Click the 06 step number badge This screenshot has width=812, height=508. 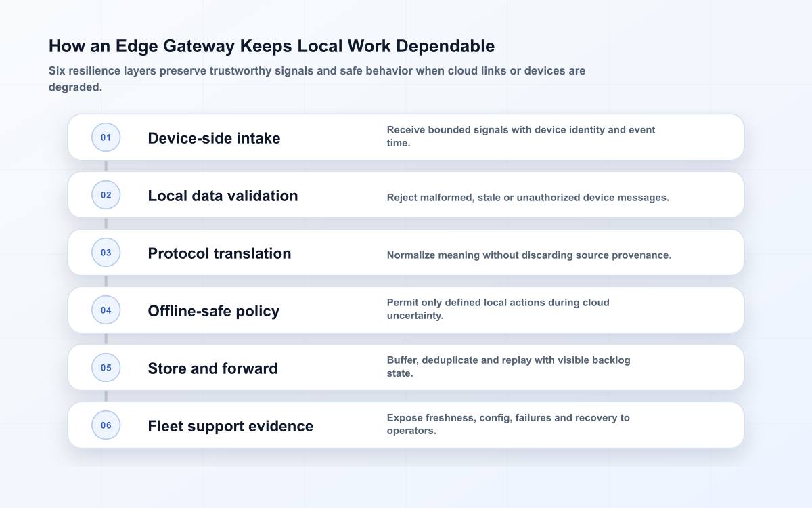[x=106, y=425]
